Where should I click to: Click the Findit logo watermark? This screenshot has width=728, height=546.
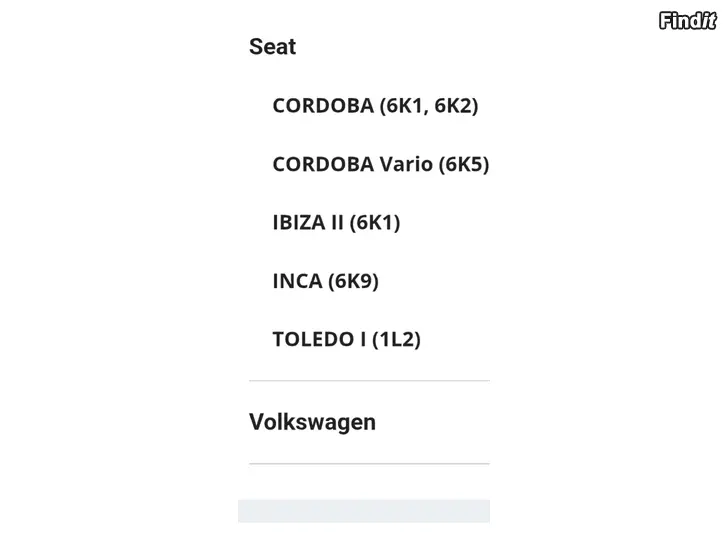click(x=688, y=20)
